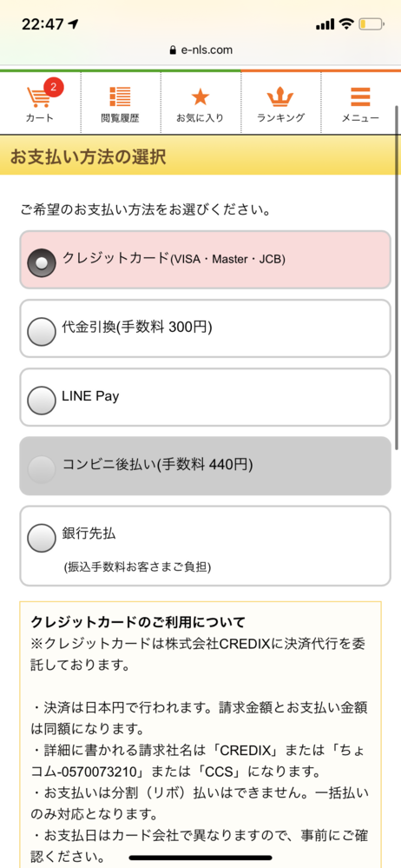Viewport: 401px width, 868px height.
Task: Tap the カート tab label
Action: (x=40, y=118)
